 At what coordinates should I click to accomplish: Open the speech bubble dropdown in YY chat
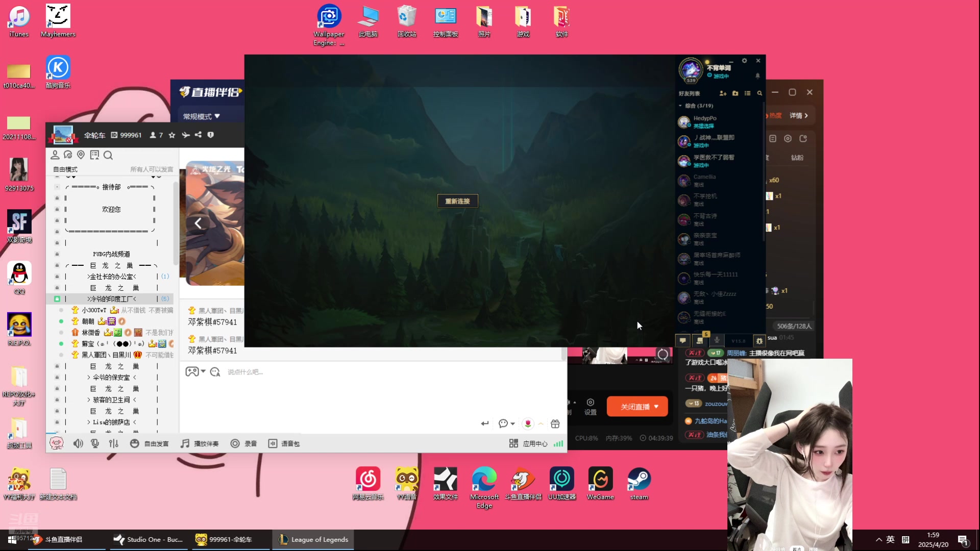506,423
